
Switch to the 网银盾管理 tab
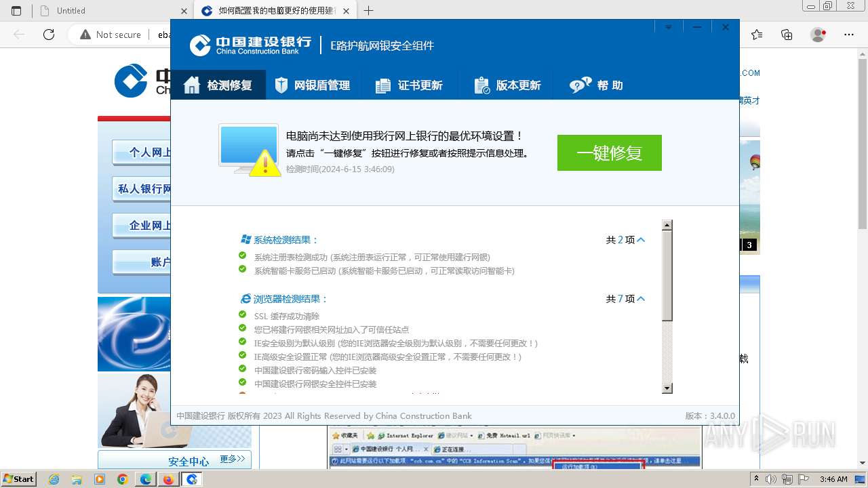click(313, 85)
